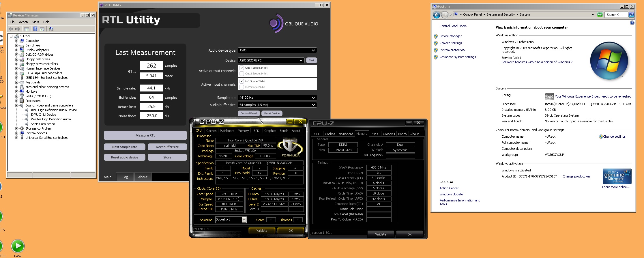The image size is (644, 258).
Task: Switch to About tab in RTL Utility
Action: [143, 177]
